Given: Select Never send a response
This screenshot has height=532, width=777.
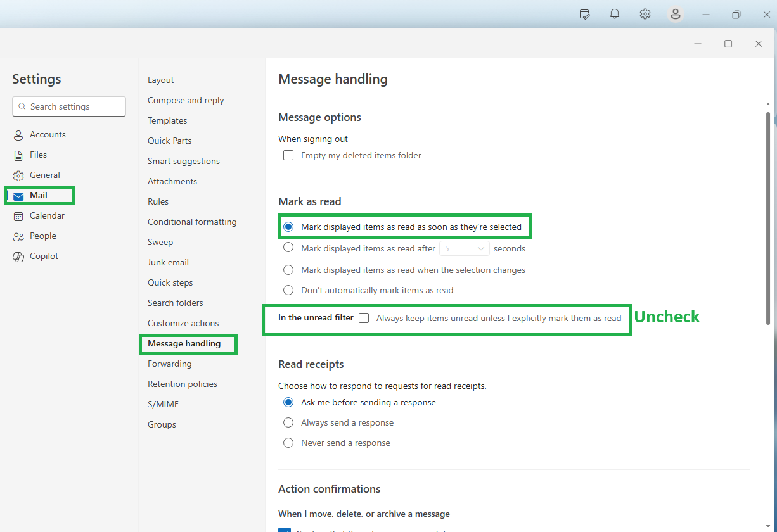Looking at the screenshot, I should 288,443.
